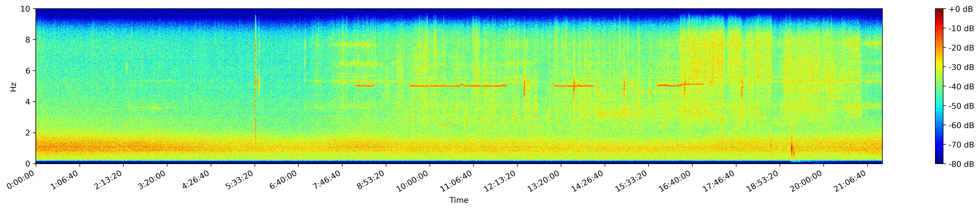Click the 8:53:20 time tick label

tap(372, 180)
